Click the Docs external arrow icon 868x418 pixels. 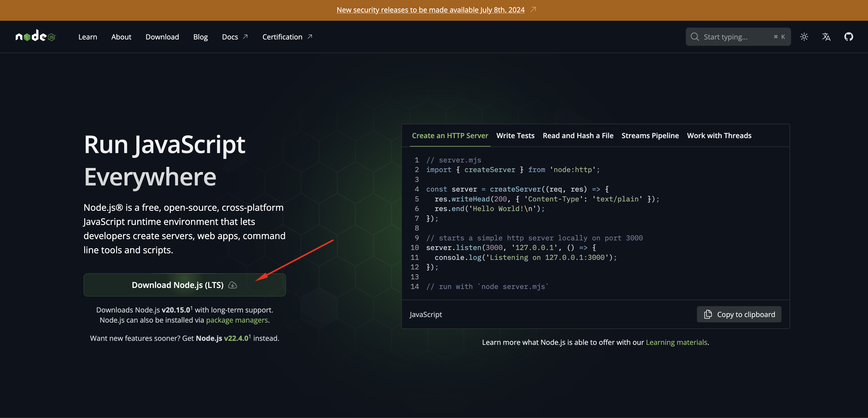coord(245,36)
